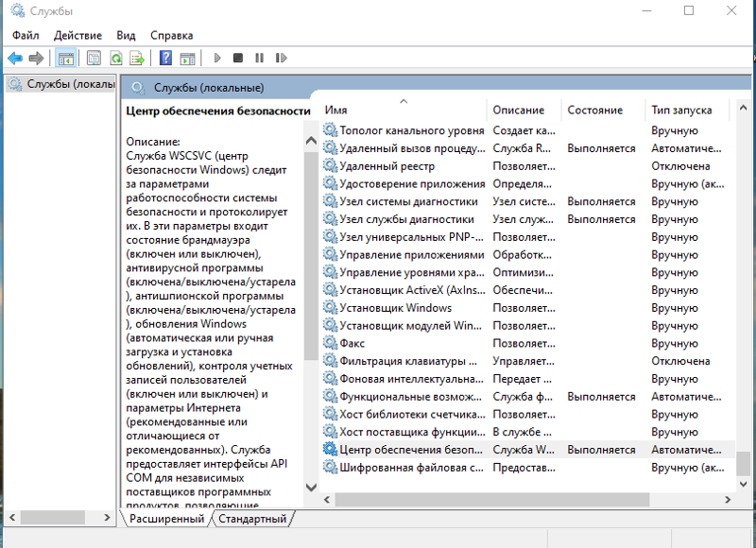Click description pane vertical scrollbar thumb
The image size is (756, 548).
click(x=312, y=255)
